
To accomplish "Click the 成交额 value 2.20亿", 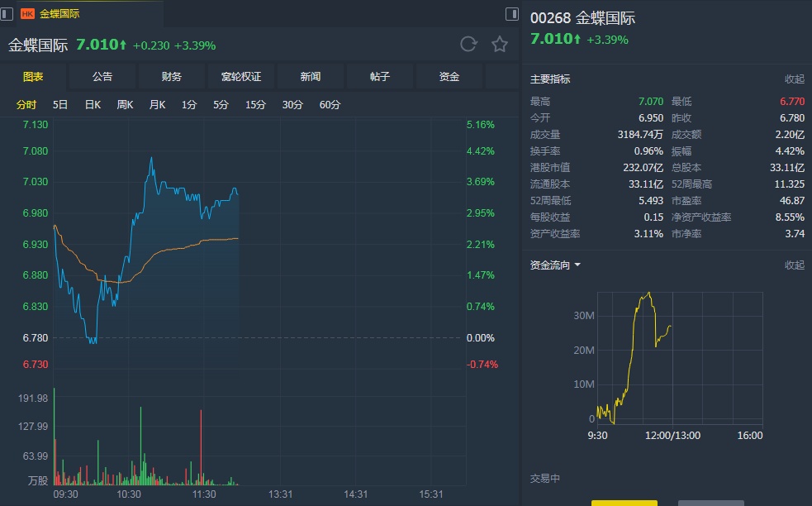I will (790, 134).
